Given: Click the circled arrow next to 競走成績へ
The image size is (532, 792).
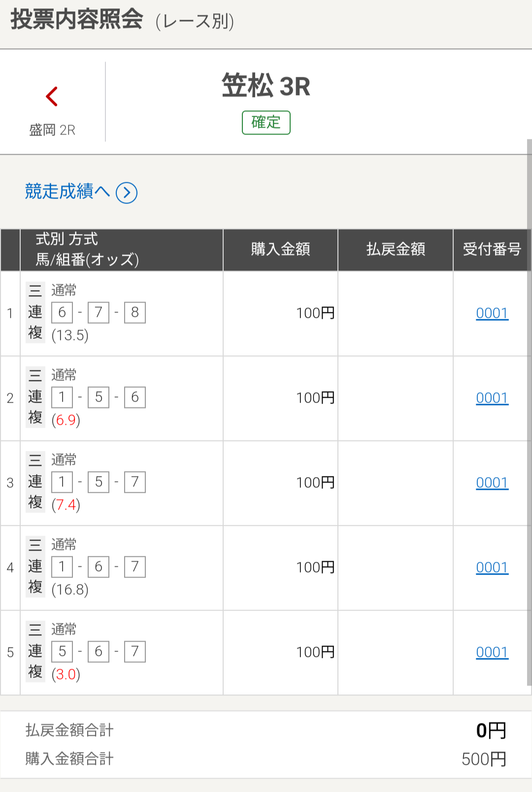Looking at the screenshot, I should [127, 193].
